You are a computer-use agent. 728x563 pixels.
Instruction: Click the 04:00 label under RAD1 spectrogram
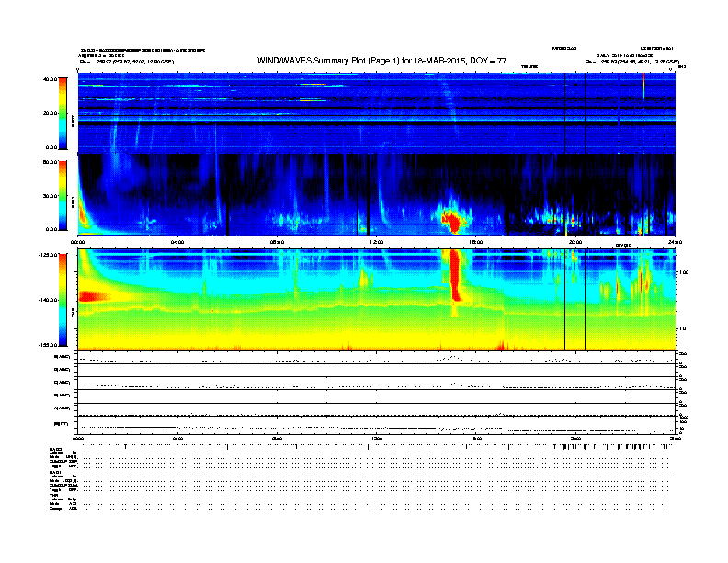tap(177, 242)
